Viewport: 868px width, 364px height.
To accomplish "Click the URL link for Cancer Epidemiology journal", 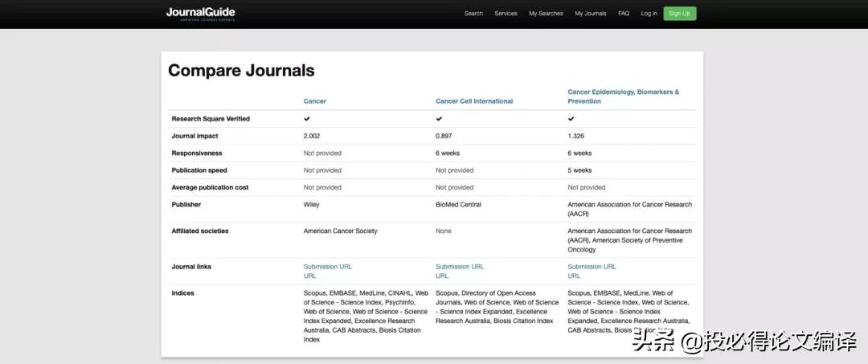I will (574, 276).
